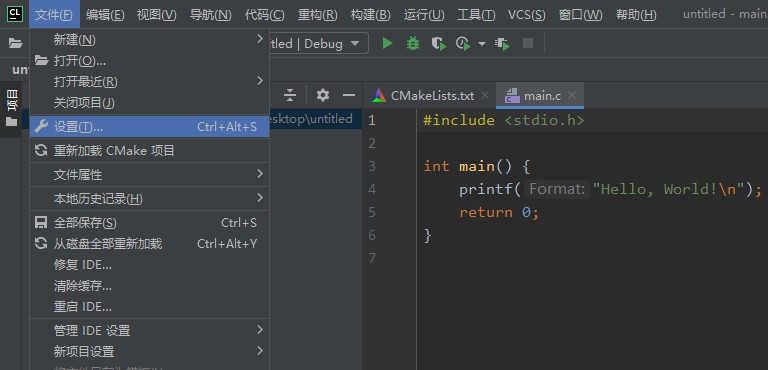This screenshot has width=768, height=370.
Task: Click floppy disk icon beside 全部保存
Action: tap(41, 222)
